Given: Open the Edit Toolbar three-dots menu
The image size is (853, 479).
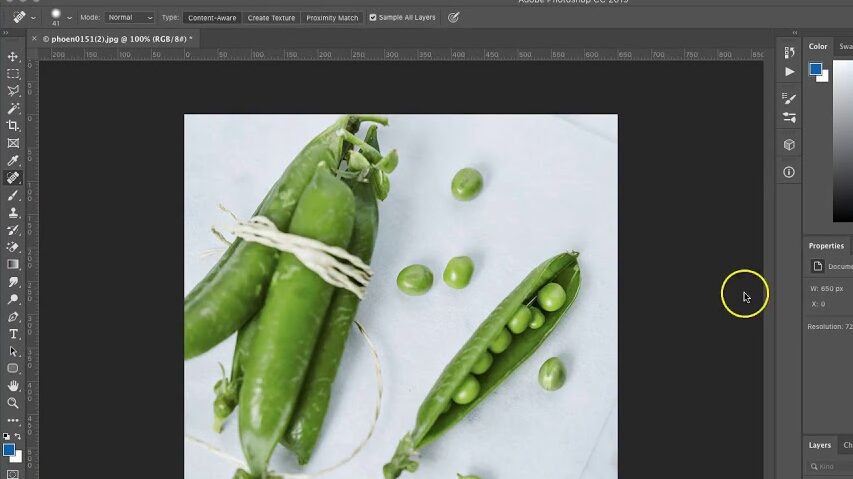Looking at the screenshot, I should pos(13,420).
